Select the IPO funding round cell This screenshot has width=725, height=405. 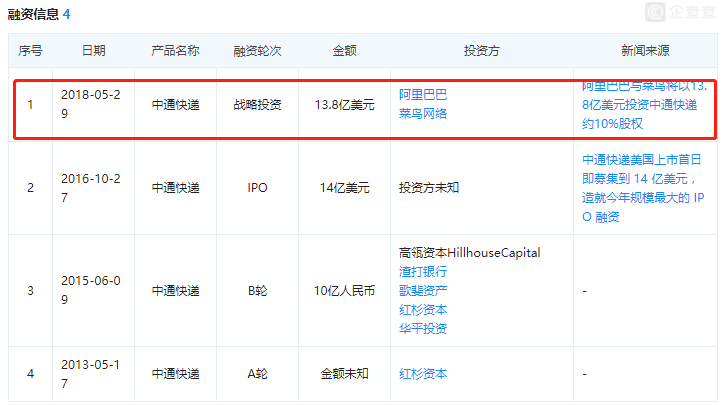pos(257,188)
